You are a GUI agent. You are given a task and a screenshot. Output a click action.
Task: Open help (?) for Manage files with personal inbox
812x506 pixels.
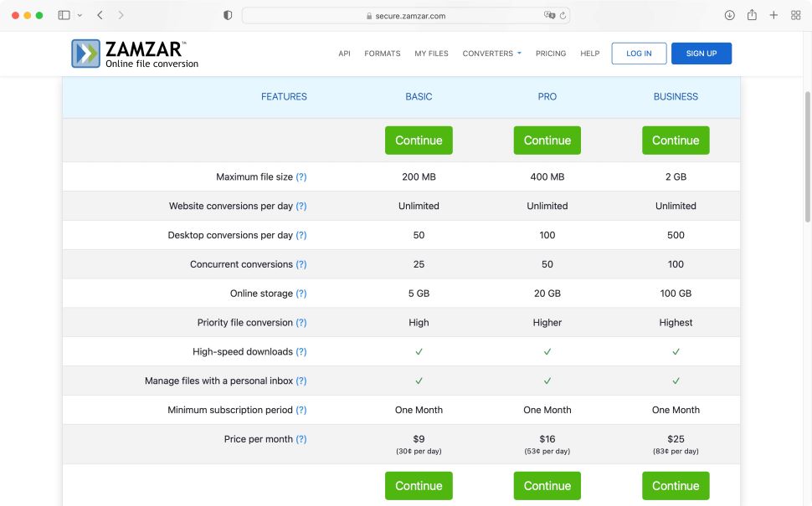click(301, 381)
